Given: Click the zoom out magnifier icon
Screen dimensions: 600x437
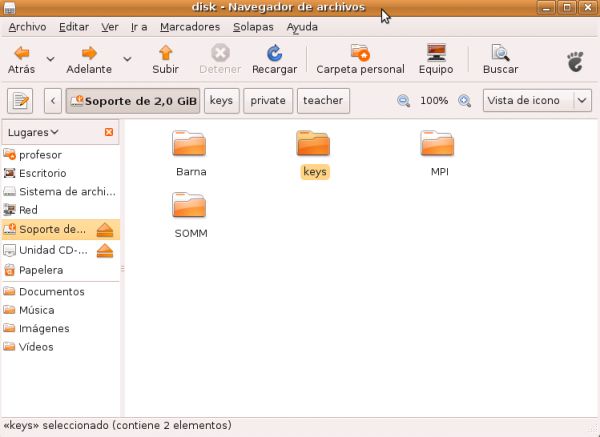Looking at the screenshot, I should pos(404,101).
